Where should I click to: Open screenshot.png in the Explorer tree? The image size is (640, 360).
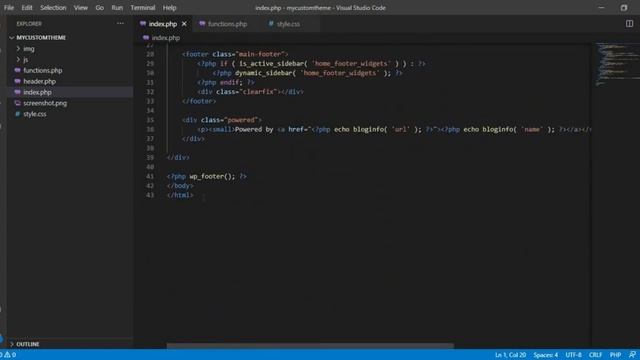[x=45, y=103]
